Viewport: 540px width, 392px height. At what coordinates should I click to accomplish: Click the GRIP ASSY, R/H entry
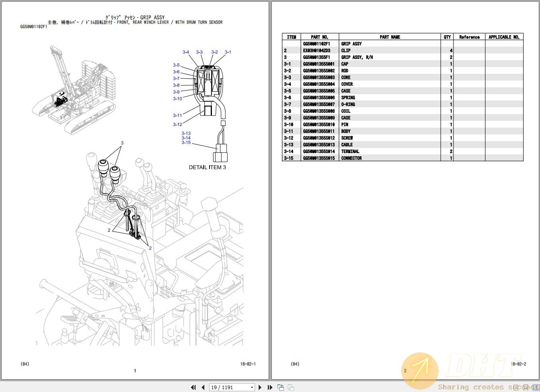click(x=357, y=57)
